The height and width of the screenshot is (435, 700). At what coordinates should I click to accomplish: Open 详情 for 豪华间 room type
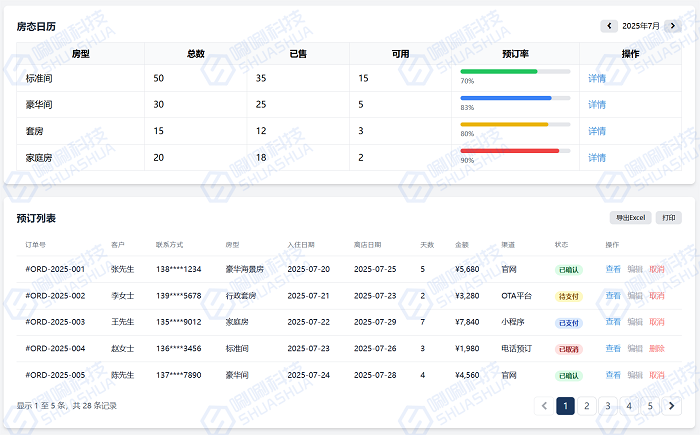point(597,104)
